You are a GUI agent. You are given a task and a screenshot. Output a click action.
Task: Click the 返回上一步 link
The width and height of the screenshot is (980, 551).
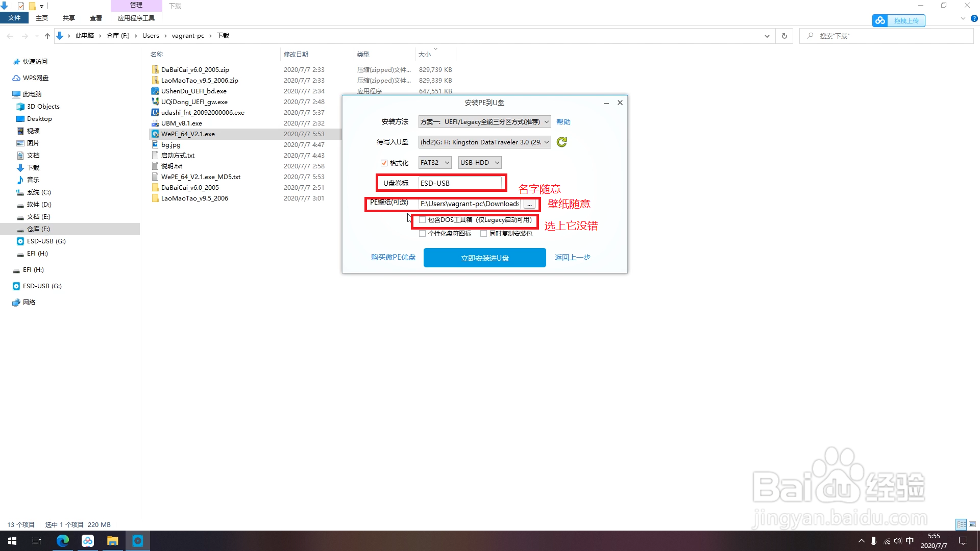tap(572, 258)
